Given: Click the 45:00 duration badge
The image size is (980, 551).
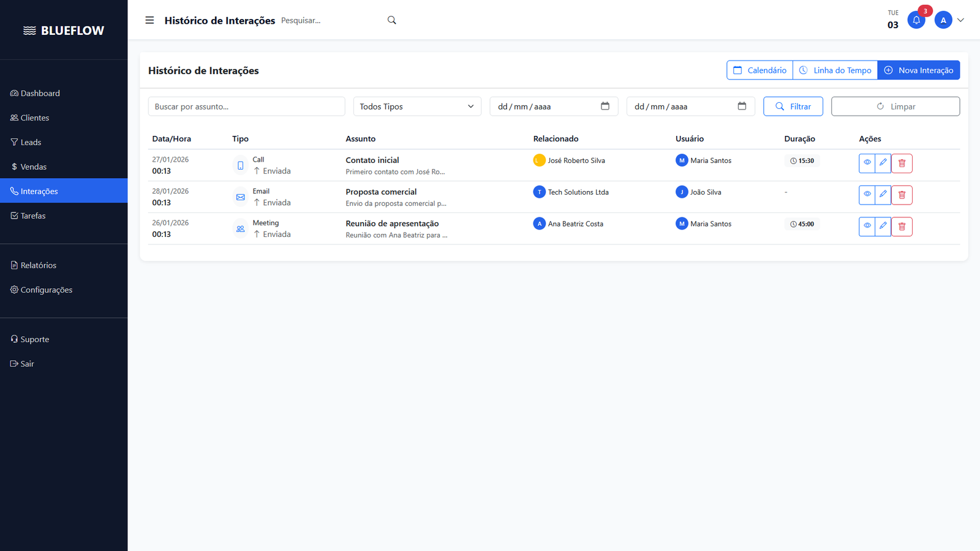Looking at the screenshot, I should point(802,223).
